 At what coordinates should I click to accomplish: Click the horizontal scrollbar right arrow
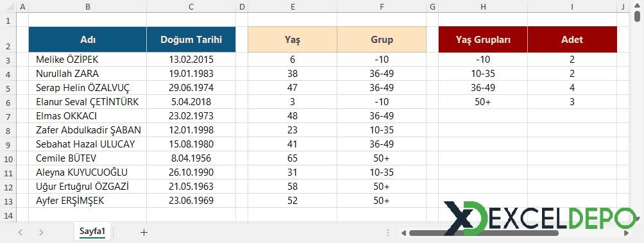626,233
